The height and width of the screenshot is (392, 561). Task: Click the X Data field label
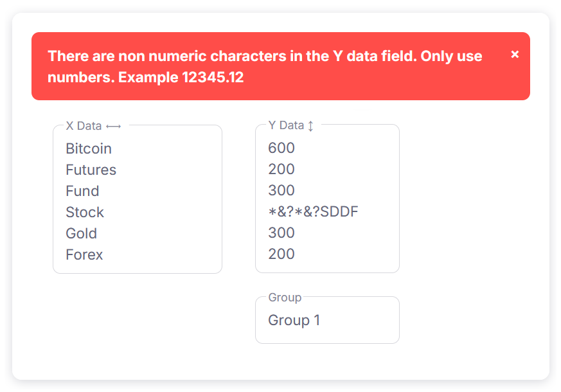tap(84, 126)
